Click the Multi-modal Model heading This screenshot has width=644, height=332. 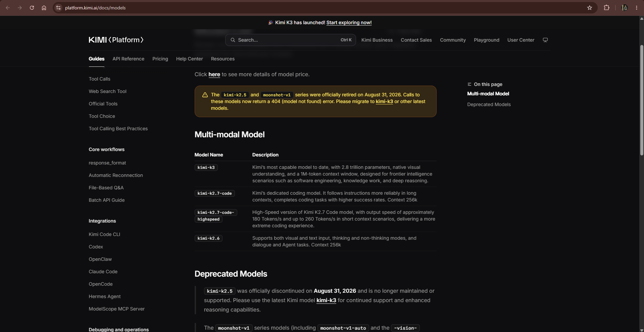pyautogui.click(x=230, y=134)
